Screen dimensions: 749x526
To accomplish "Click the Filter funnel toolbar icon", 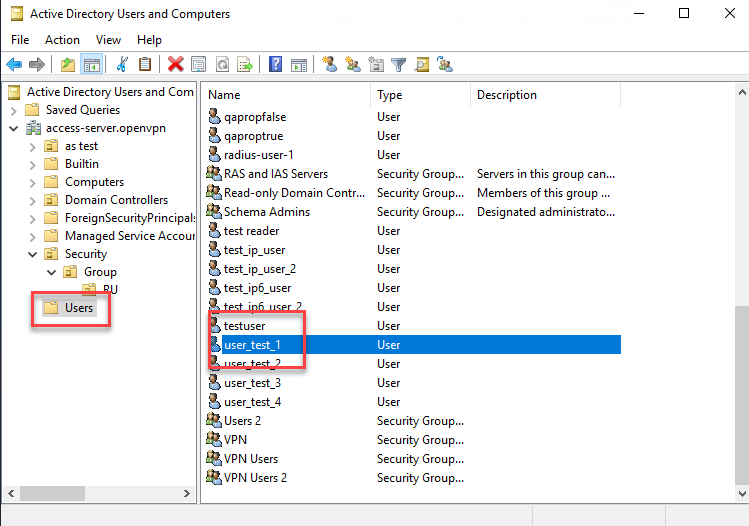I will pyautogui.click(x=399, y=65).
